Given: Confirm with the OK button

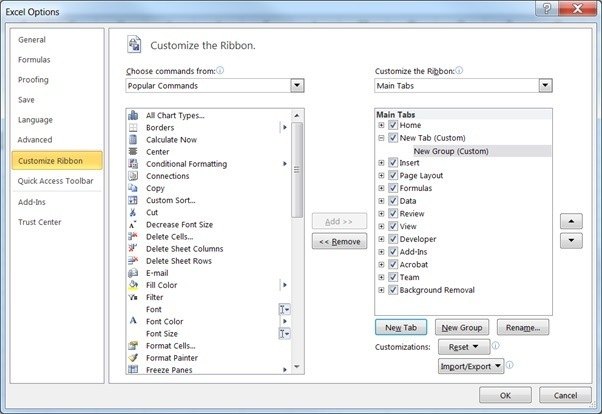Looking at the screenshot, I should (505, 395).
